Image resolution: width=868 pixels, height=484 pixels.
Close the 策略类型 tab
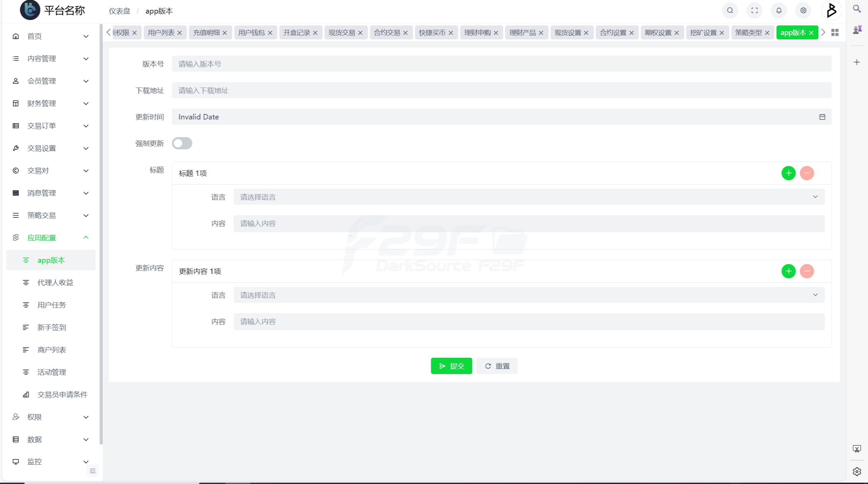coord(767,33)
